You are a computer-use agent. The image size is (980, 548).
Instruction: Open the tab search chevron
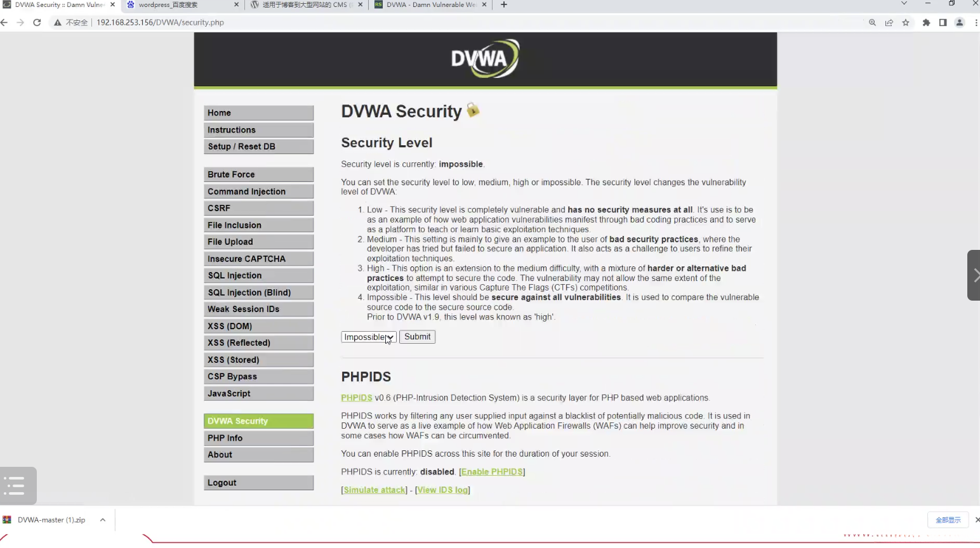904,4
